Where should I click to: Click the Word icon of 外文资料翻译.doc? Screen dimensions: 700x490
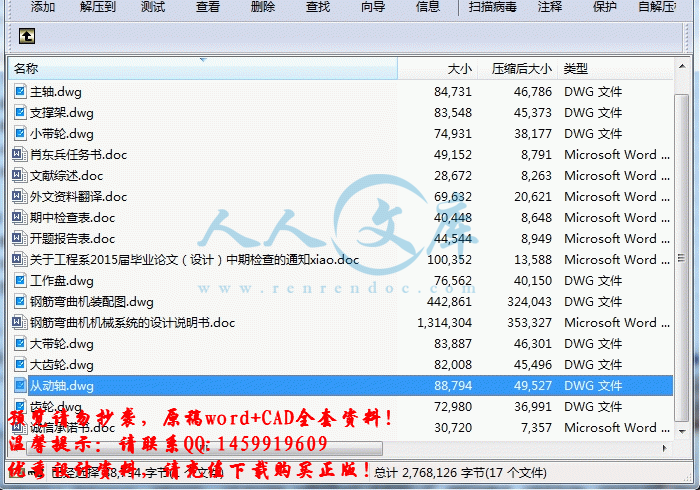(x=19, y=196)
